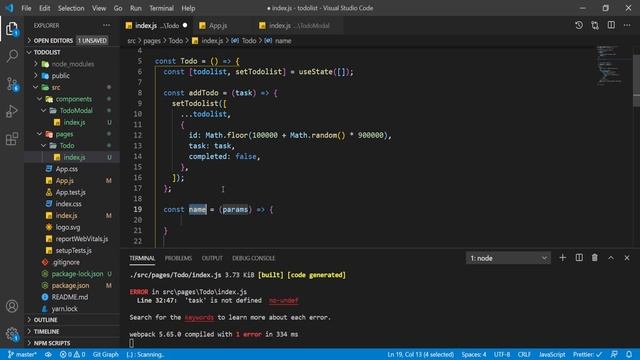The height and width of the screenshot is (360, 640).
Task: Change the CRLF line ending setting
Action: pos(524,354)
